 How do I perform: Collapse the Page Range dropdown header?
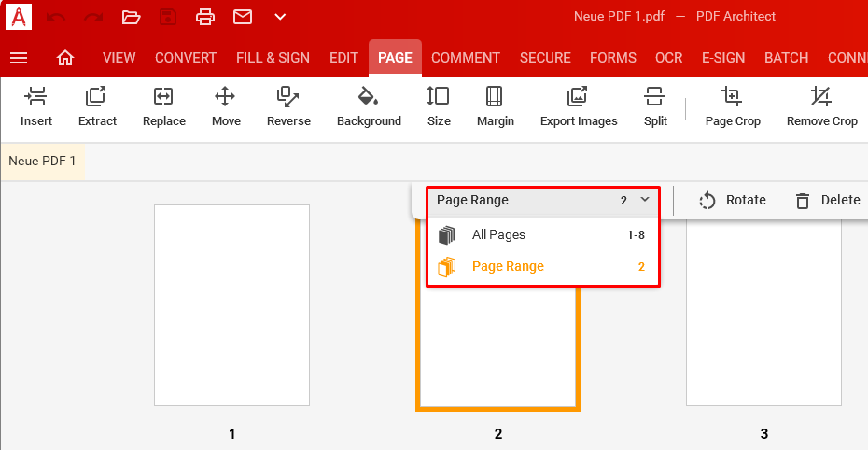click(543, 201)
